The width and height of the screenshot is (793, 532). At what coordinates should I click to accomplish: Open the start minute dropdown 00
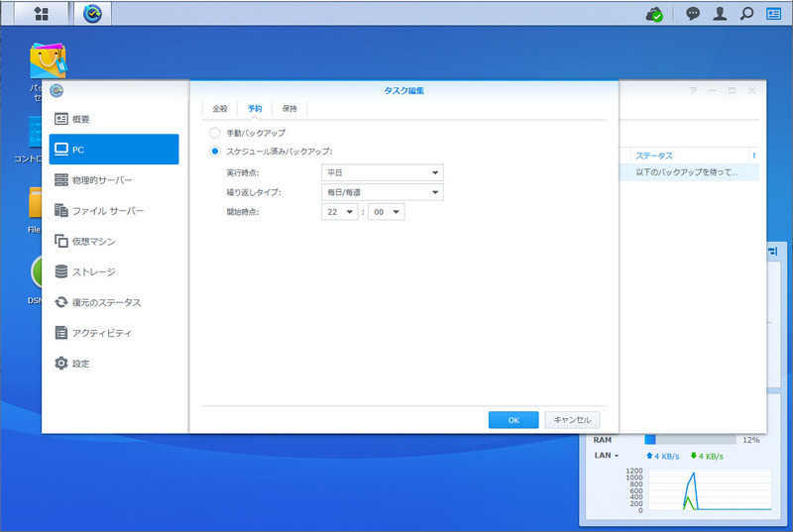point(387,212)
